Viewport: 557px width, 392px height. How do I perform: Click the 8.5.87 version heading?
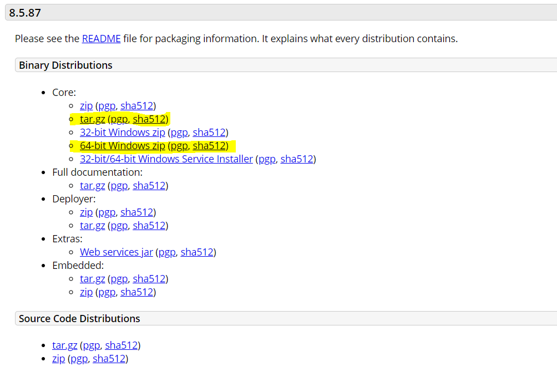(x=25, y=13)
